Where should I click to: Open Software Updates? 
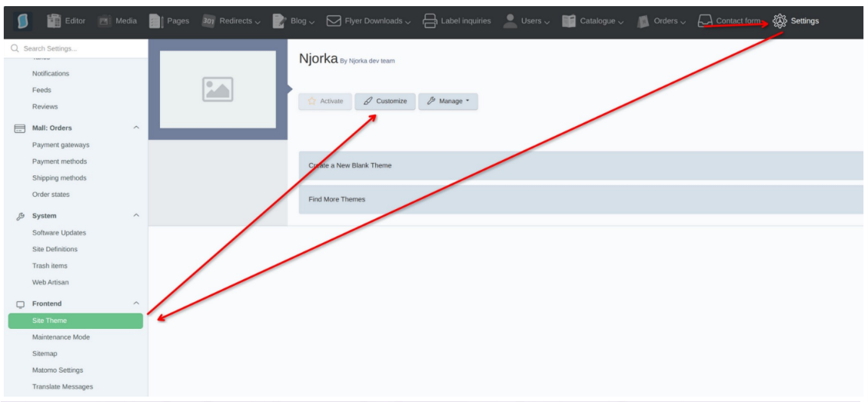59,233
